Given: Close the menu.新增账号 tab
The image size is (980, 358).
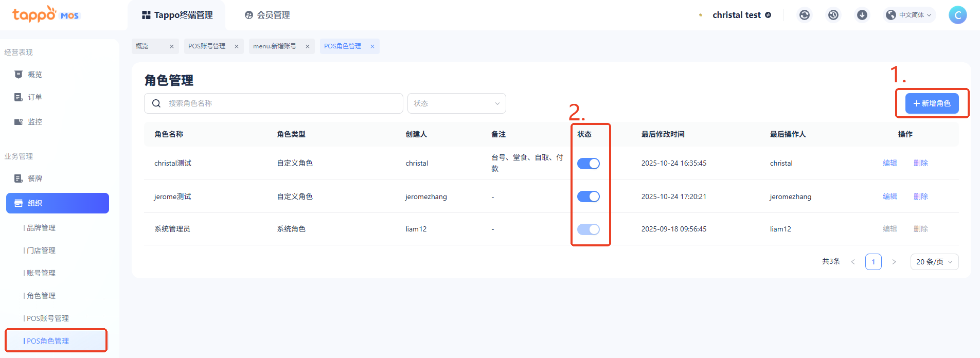Looking at the screenshot, I should click(308, 46).
